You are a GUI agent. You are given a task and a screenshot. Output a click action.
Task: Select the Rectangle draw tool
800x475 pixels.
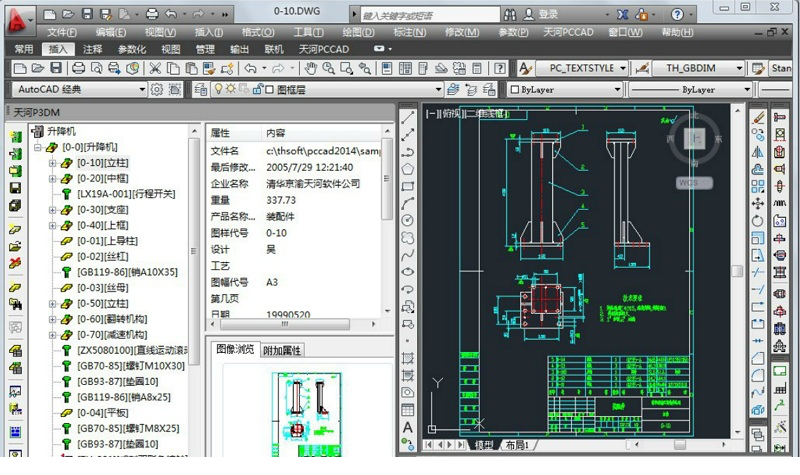pos(407,186)
